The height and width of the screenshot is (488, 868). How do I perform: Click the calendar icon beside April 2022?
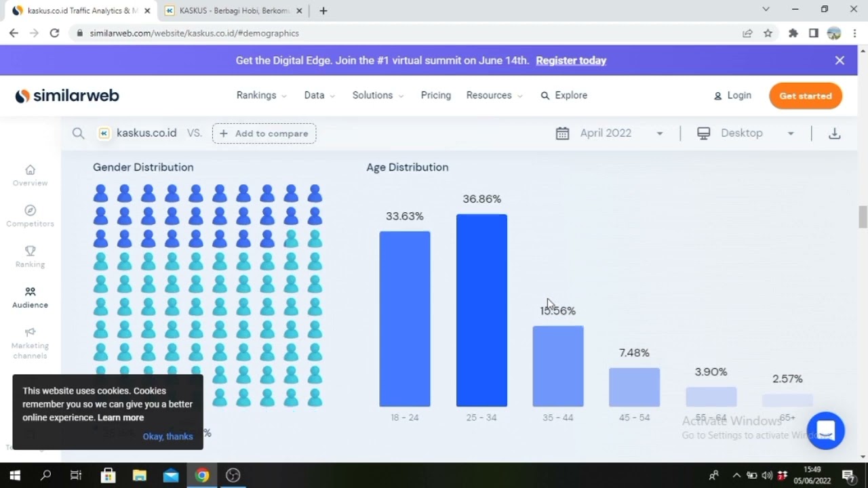(x=562, y=134)
